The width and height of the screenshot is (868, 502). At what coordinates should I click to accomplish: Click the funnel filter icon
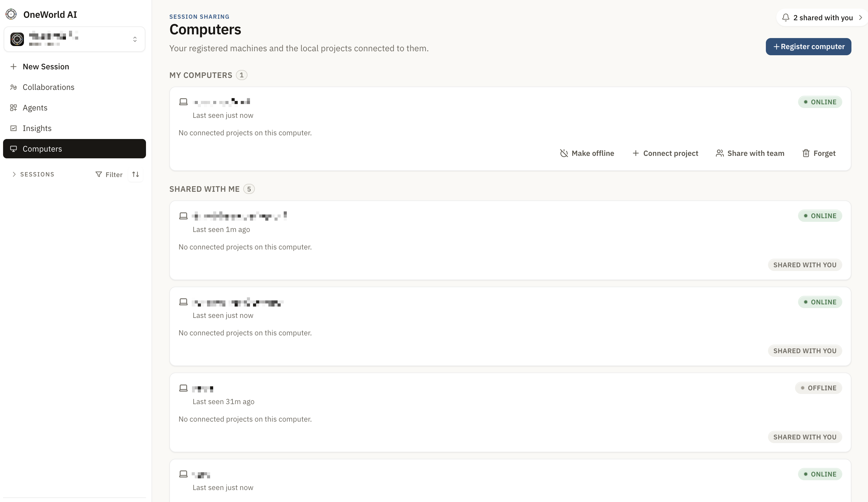[x=98, y=174]
